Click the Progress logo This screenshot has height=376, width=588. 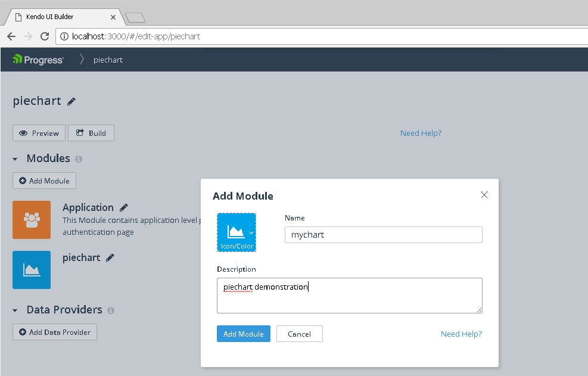point(38,60)
